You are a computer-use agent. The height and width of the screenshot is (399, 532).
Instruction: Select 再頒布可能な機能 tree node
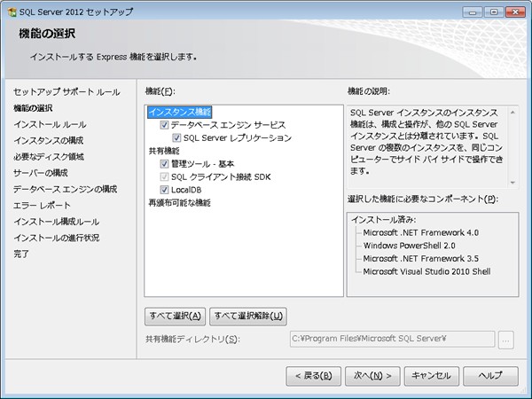[179, 203]
